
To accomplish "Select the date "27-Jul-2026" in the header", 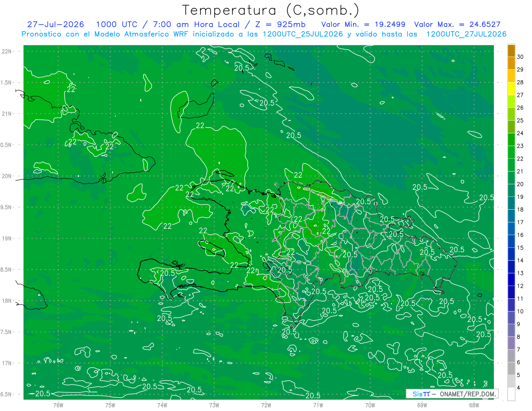I will click(x=55, y=24).
